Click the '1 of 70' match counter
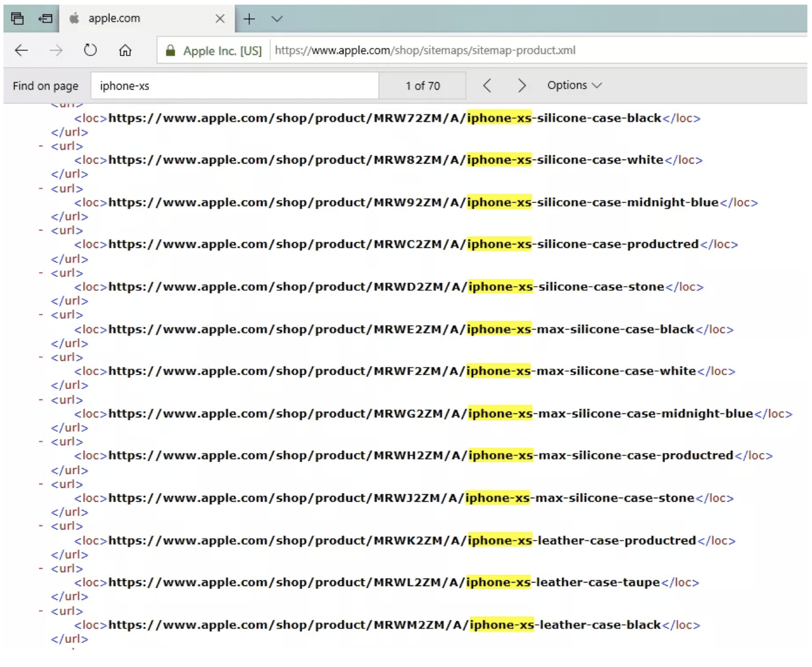Viewport: 812px width, 667px height. point(423,86)
